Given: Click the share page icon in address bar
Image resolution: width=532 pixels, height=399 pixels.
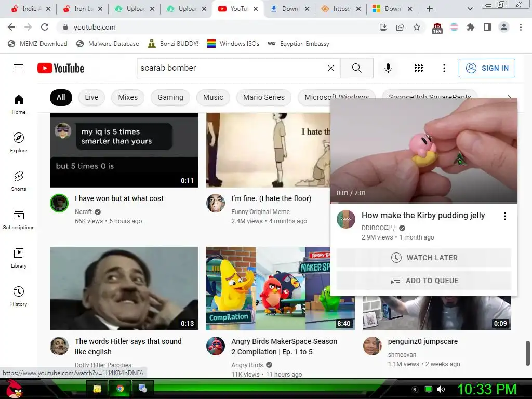Looking at the screenshot, I should [400, 27].
